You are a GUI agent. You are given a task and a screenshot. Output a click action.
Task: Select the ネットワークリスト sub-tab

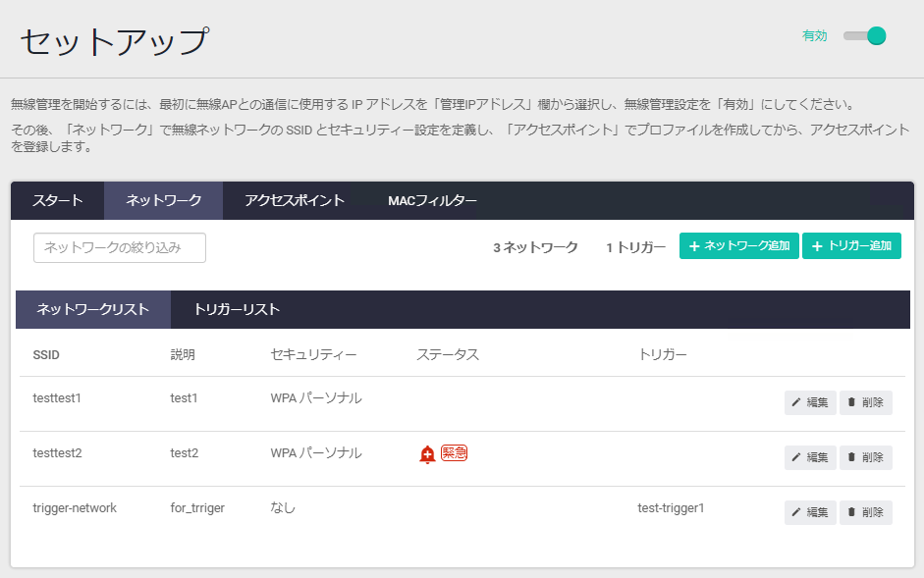[x=93, y=309]
